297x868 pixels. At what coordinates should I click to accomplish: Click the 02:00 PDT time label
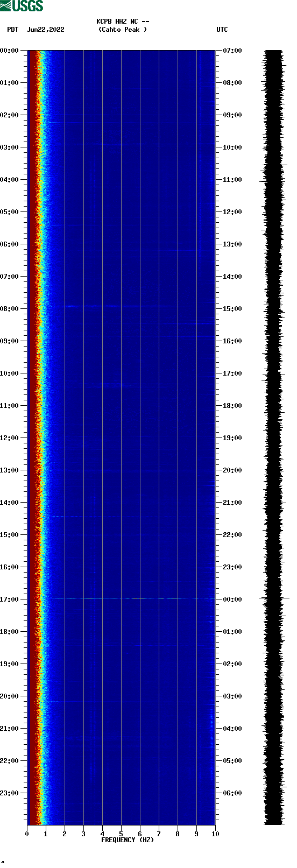(x=10, y=115)
